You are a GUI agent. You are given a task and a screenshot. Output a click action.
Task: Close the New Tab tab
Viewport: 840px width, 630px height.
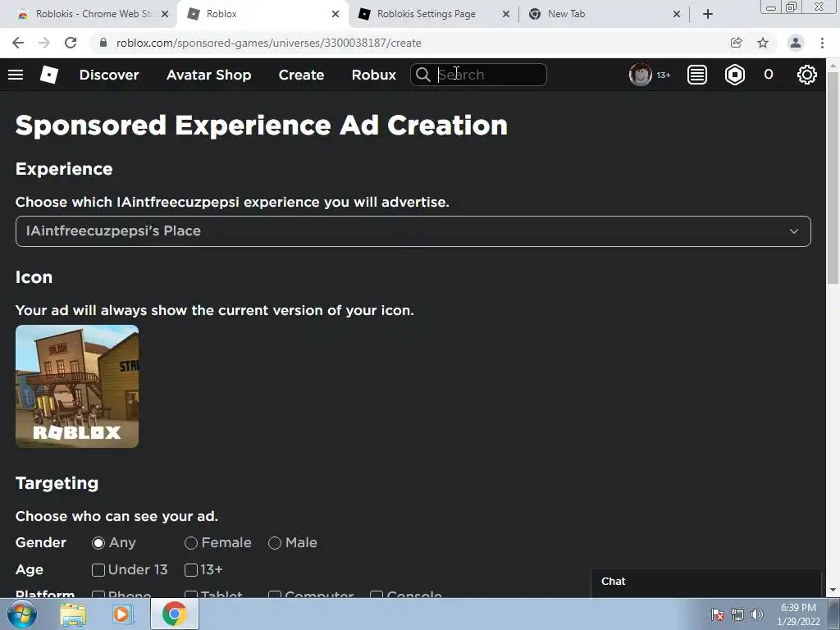[677, 14]
